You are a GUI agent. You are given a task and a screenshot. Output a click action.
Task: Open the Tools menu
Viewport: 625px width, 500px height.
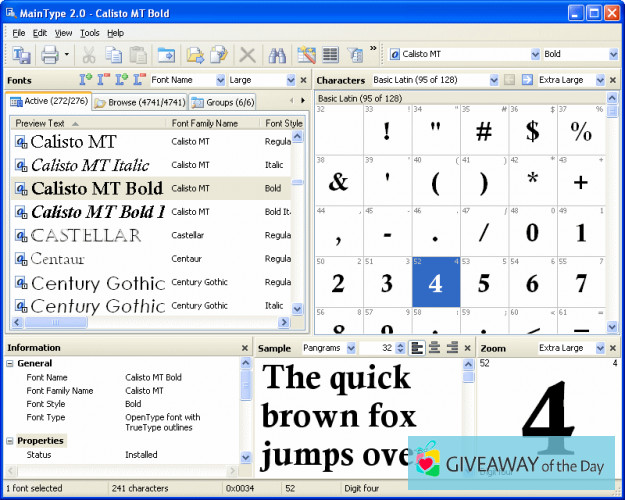pyautogui.click(x=90, y=33)
